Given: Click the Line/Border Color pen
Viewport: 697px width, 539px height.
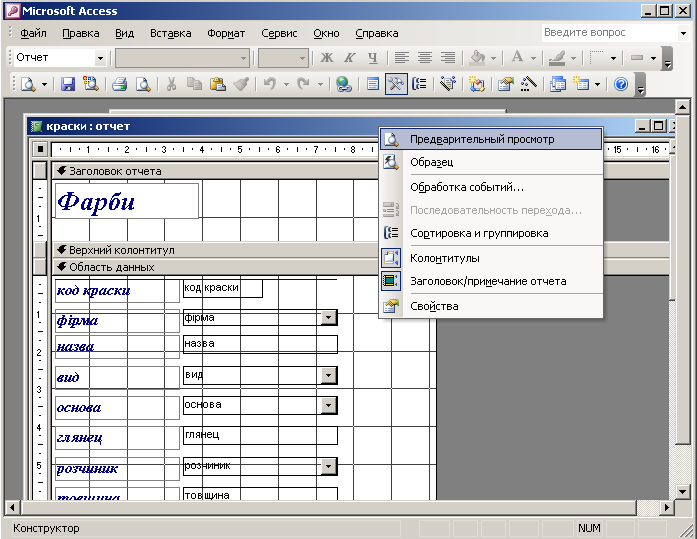Looking at the screenshot, I should [557, 57].
